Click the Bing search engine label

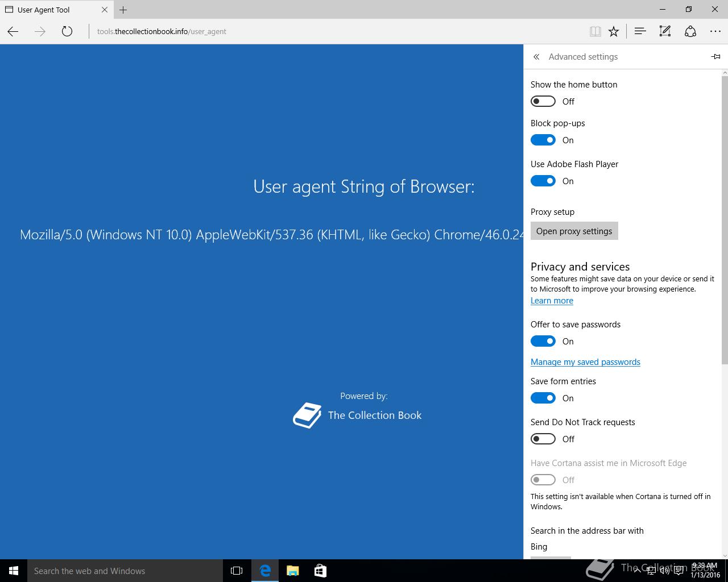539,547
